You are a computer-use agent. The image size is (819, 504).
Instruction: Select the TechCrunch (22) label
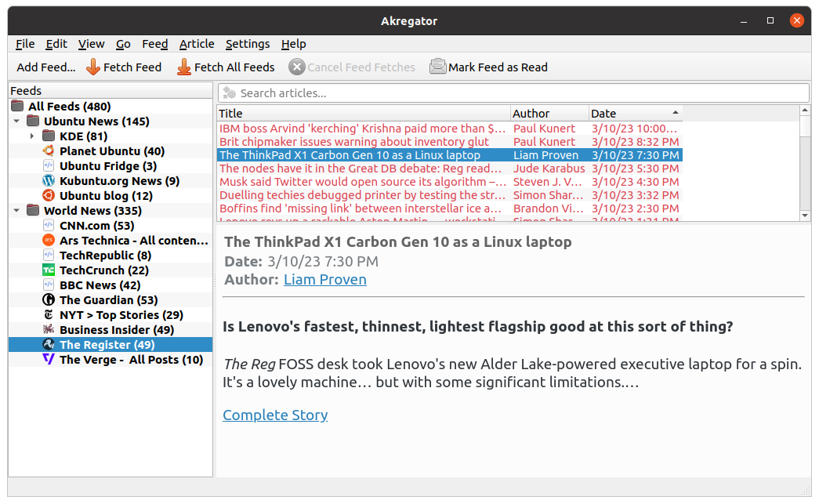point(104,270)
